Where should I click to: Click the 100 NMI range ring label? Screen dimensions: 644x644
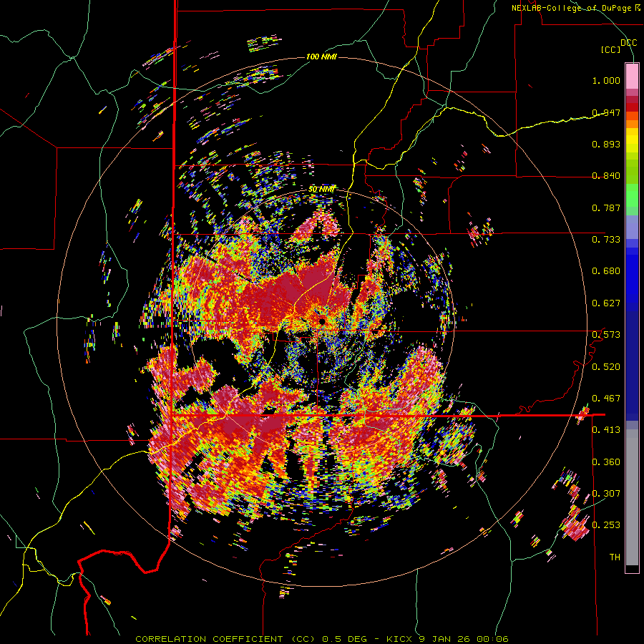(321, 57)
